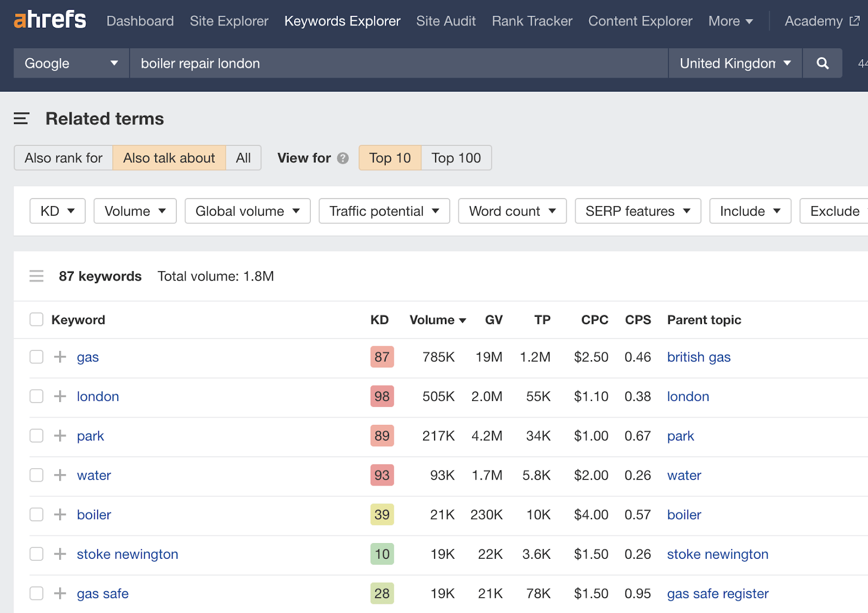Click the Academy external link icon
The height and width of the screenshot is (613, 868).
854,21
